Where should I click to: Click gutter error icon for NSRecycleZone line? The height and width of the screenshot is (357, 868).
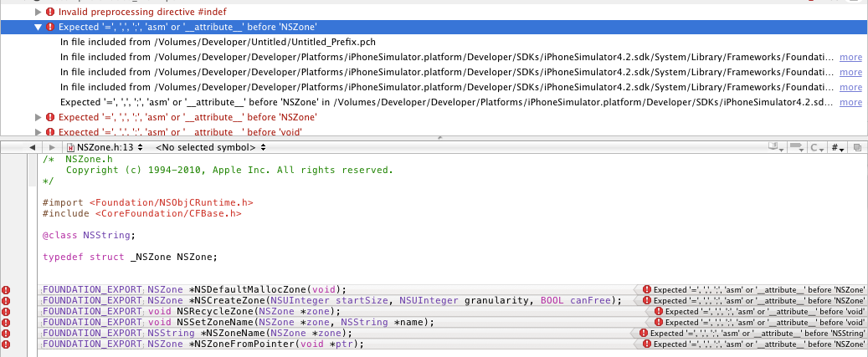click(x=6, y=312)
